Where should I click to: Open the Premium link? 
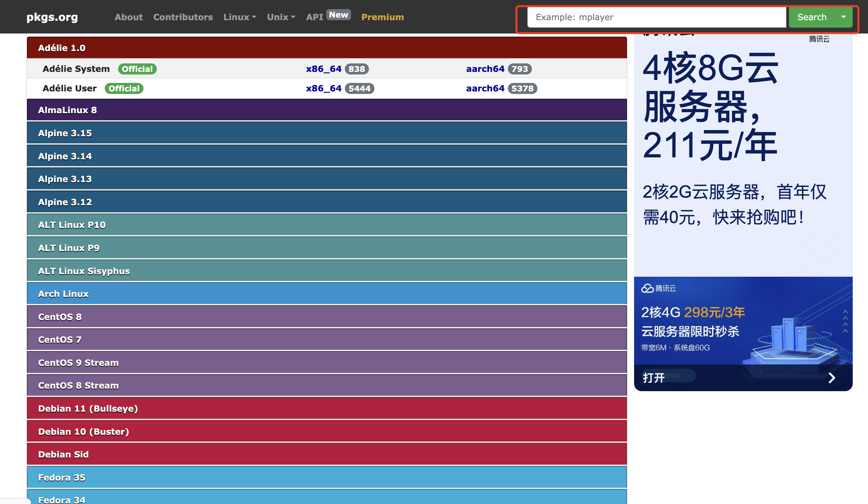(x=382, y=17)
